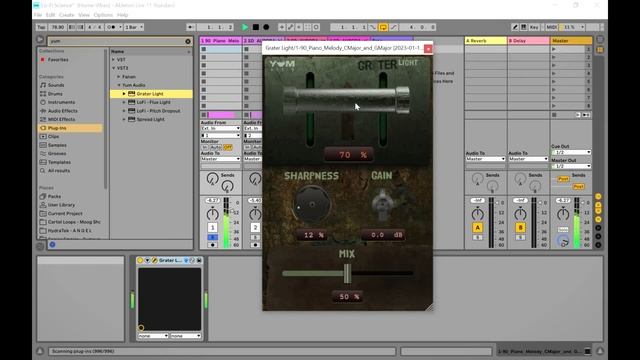The height and width of the screenshot is (360, 640).
Task: Select the MIDI Effects category
Action: (61, 120)
